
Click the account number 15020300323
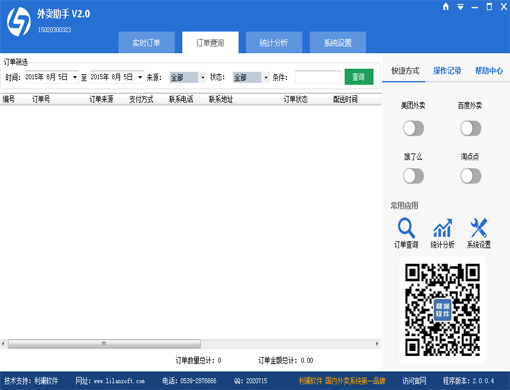pyautogui.click(x=54, y=30)
